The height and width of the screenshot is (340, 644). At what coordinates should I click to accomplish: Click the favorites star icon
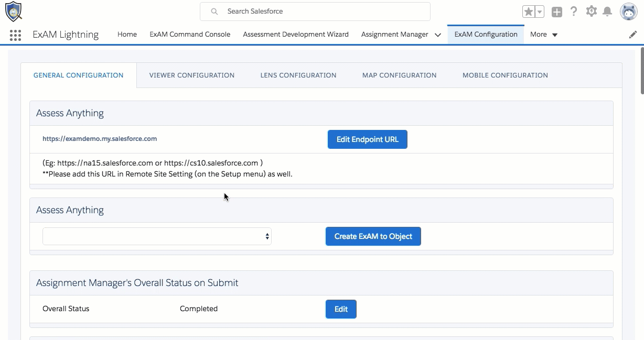(x=528, y=12)
